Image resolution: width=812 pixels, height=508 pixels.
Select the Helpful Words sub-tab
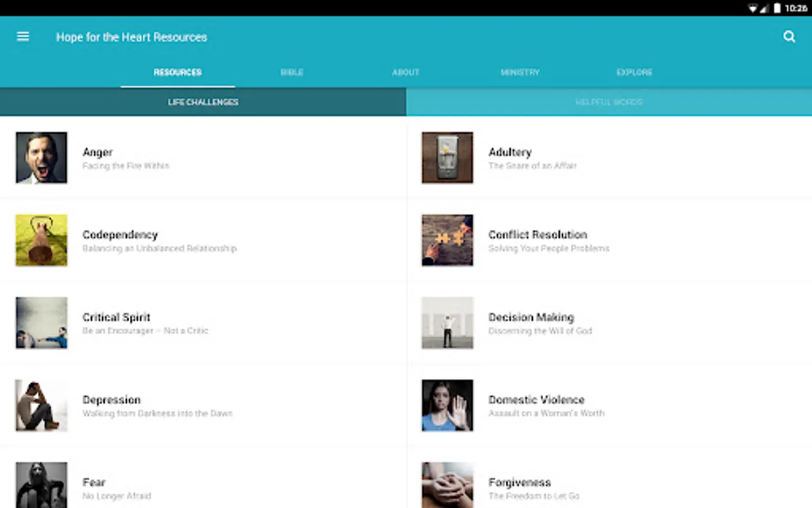609,102
